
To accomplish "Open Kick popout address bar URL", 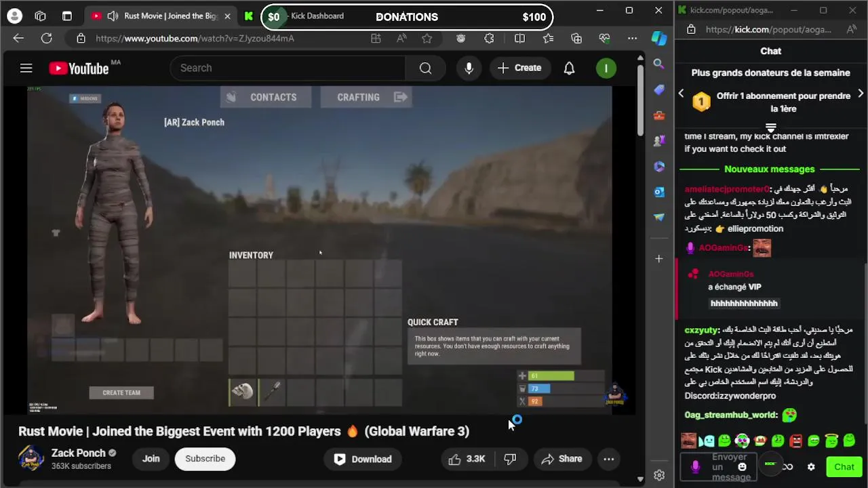I will tap(768, 29).
